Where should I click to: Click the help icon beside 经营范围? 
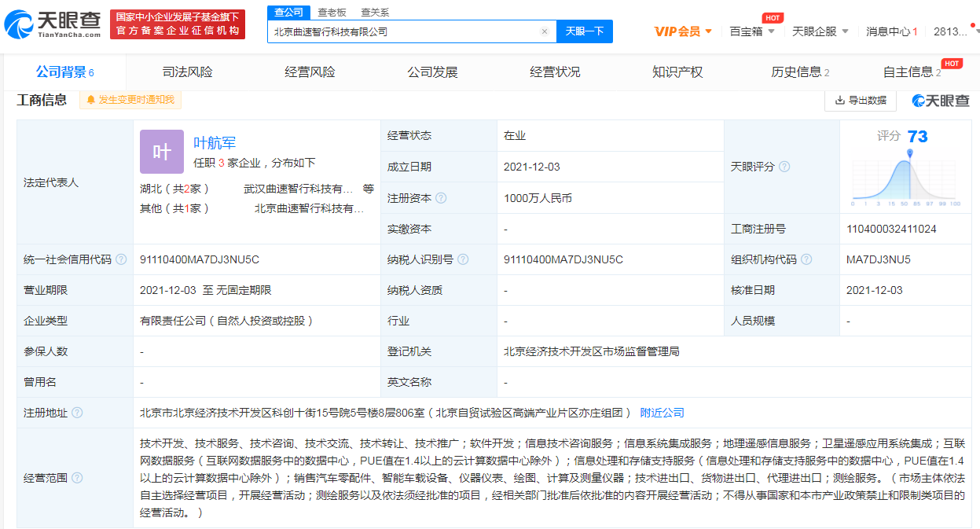[77, 478]
